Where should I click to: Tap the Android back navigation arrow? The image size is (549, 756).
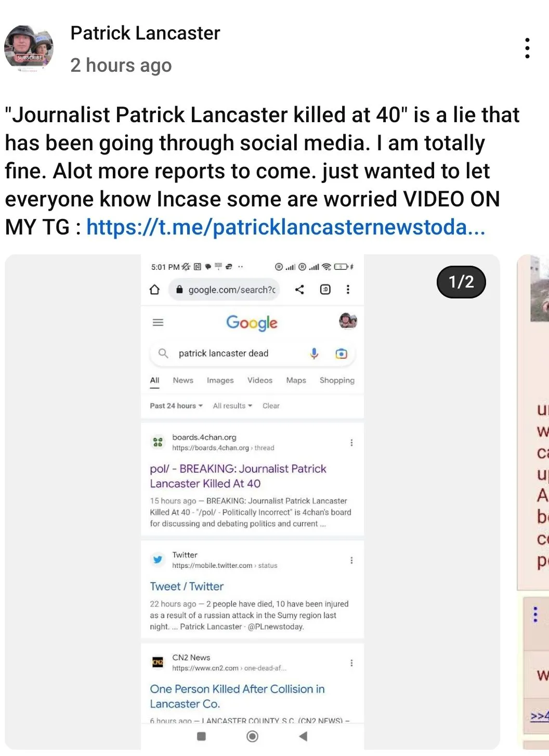pos(303,736)
